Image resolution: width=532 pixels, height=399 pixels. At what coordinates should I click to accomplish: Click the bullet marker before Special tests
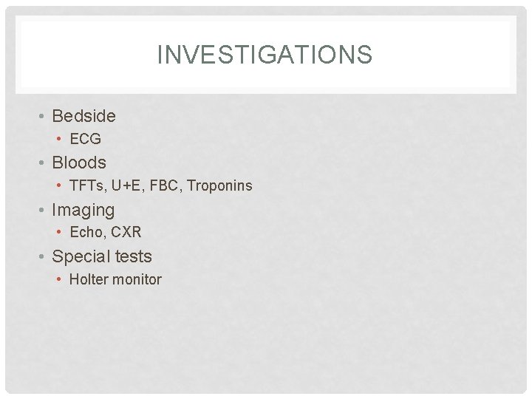(43, 257)
